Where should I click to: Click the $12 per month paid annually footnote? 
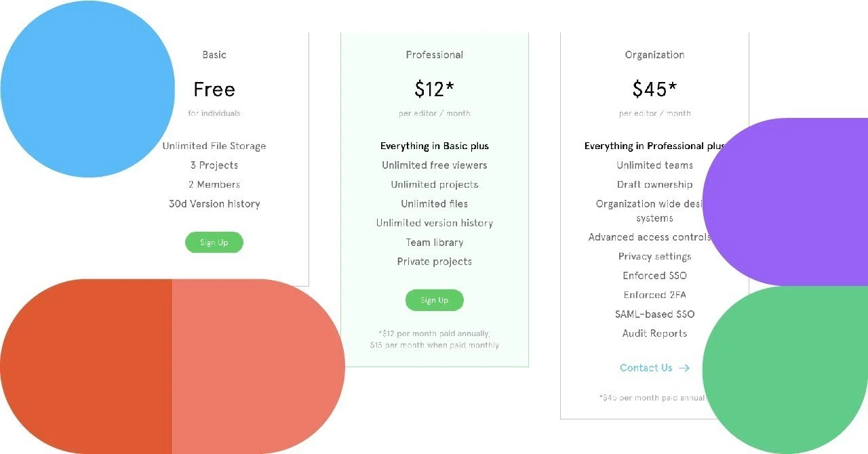435,333
